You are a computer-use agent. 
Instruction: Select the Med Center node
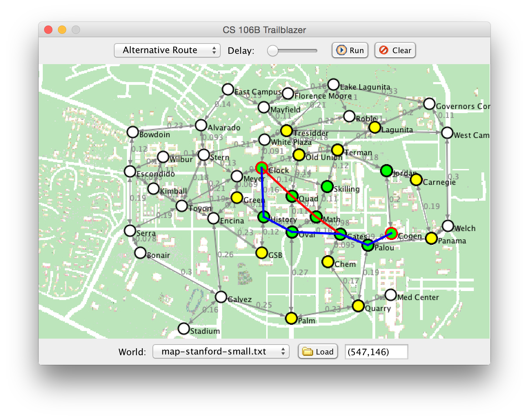click(391, 295)
